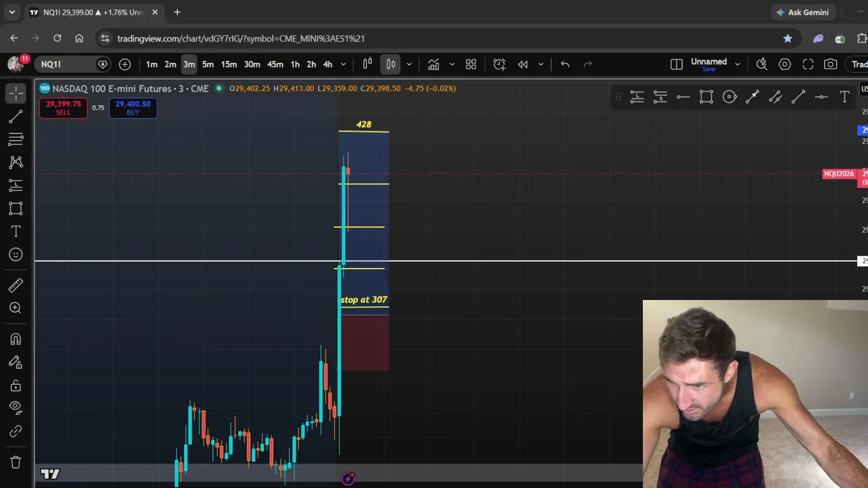Image resolution: width=868 pixels, height=488 pixels.
Task: Open the Indicators menu
Action: click(x=433, y=64)
